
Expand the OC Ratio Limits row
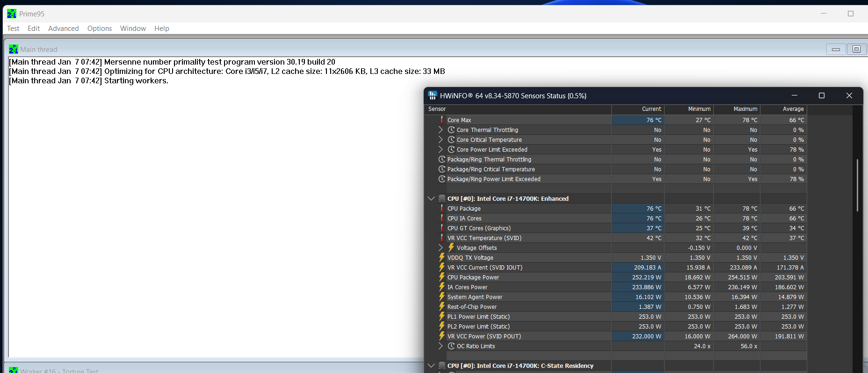[441, 346]
